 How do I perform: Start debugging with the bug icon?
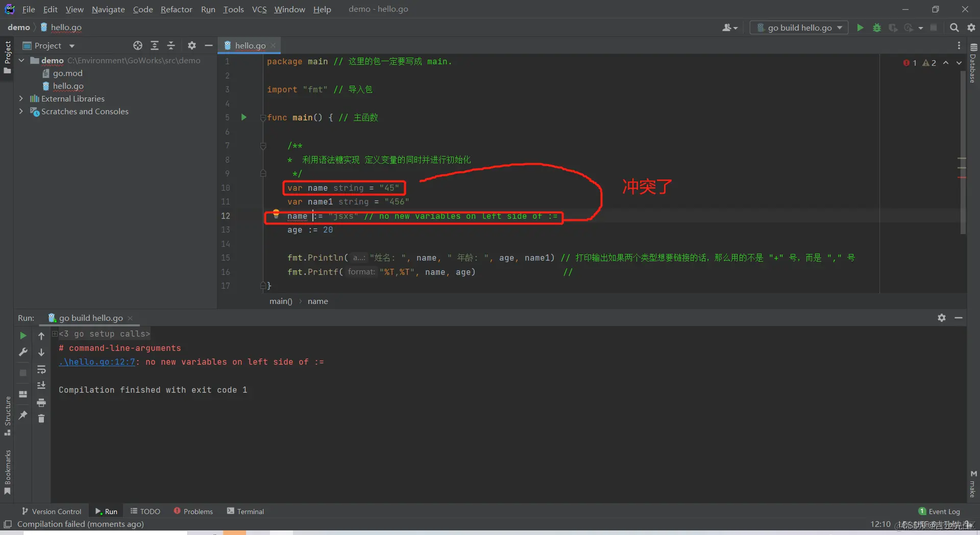pos(877,28)
